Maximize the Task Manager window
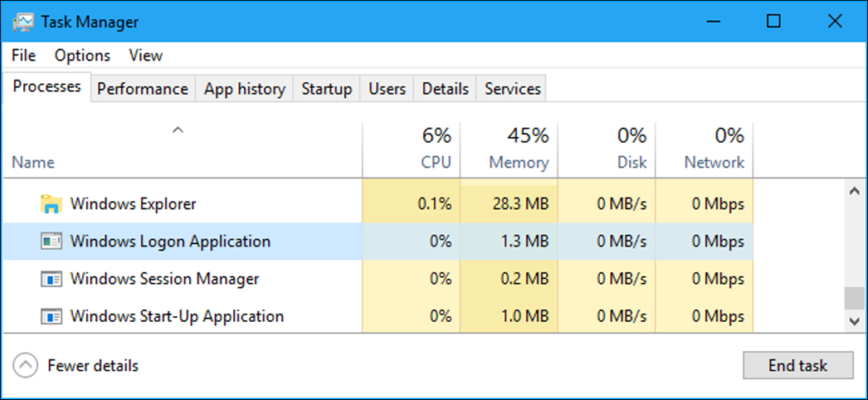Screen dimensions: 868x400 point(773,22)
